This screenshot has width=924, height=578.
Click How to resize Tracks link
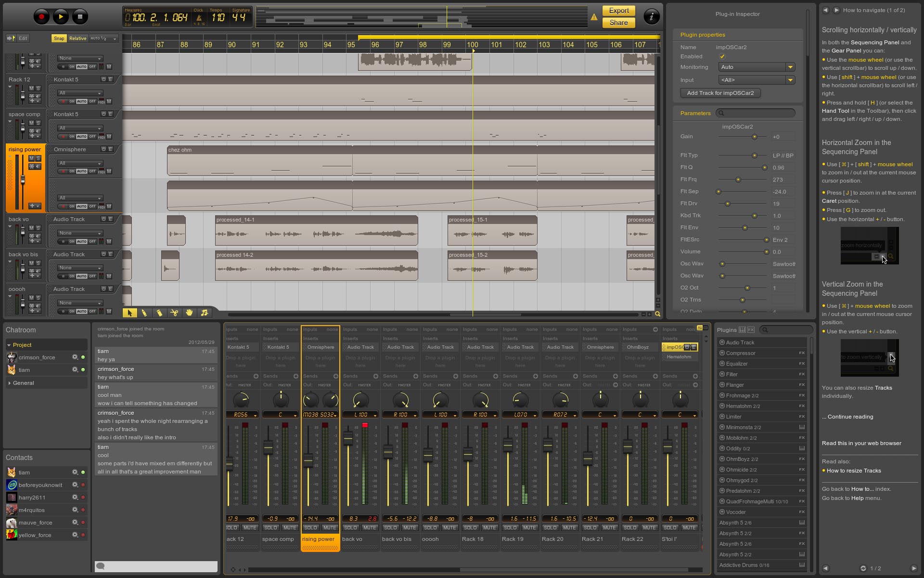point(853,470)
